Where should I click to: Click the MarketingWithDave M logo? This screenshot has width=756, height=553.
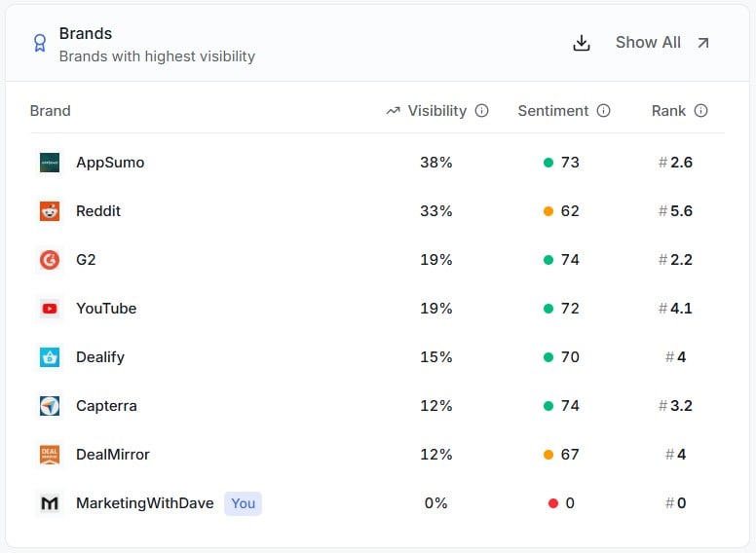pyautogui.click(x=50, y=503)
